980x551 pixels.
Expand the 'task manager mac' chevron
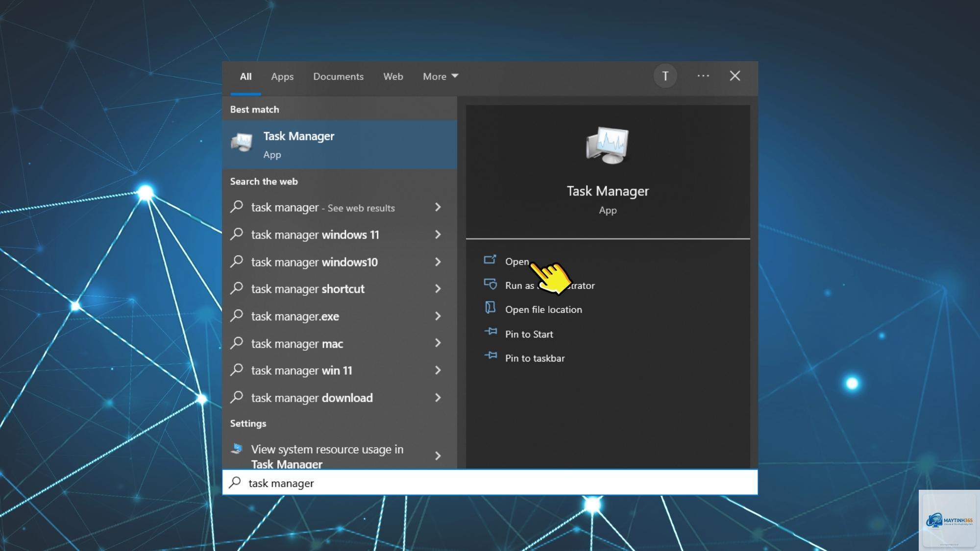click(x=438, y=343)
